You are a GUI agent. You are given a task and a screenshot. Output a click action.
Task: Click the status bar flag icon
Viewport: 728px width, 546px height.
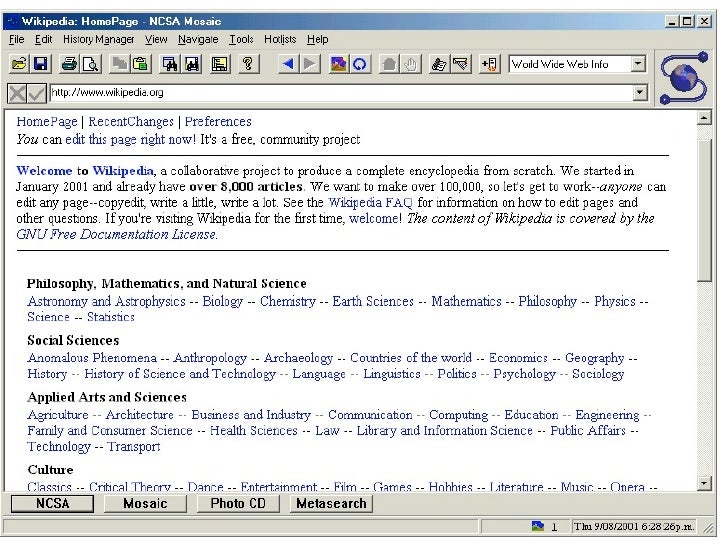pyautogui.click(x=538, y=526)
